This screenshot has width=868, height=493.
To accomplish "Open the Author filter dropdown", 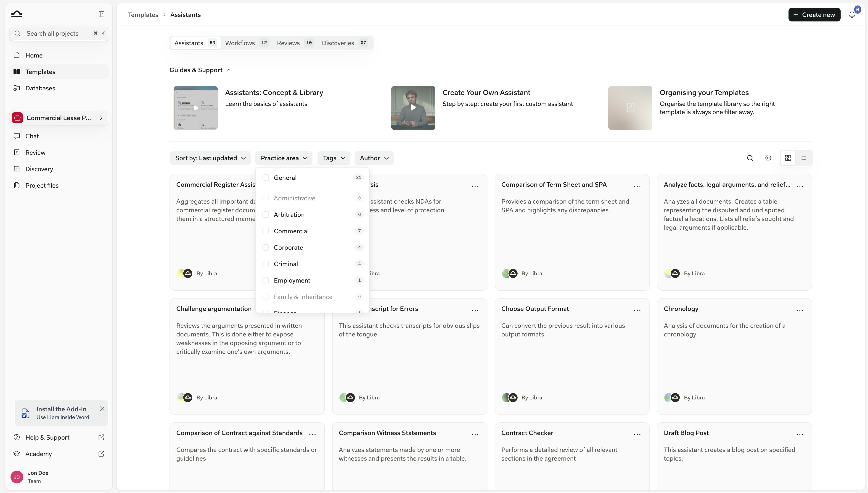I will (x=374, y=158).
